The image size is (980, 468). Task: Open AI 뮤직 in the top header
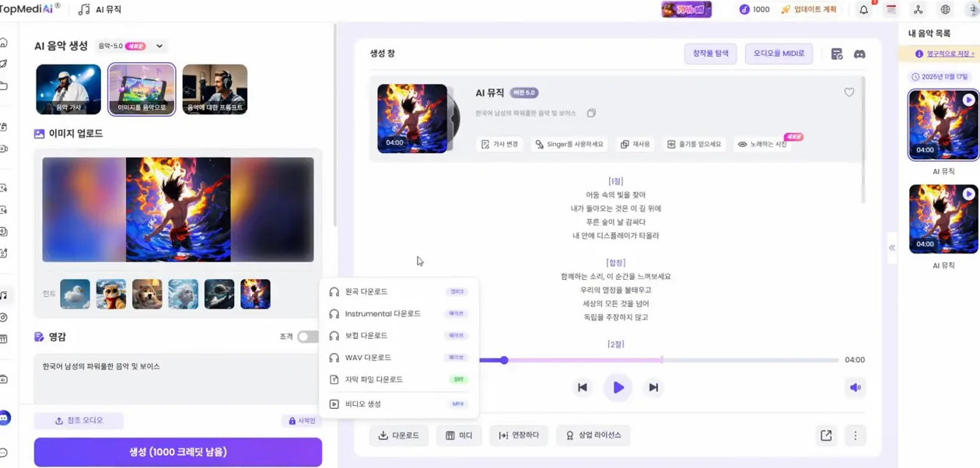click(x=100, y=9)
